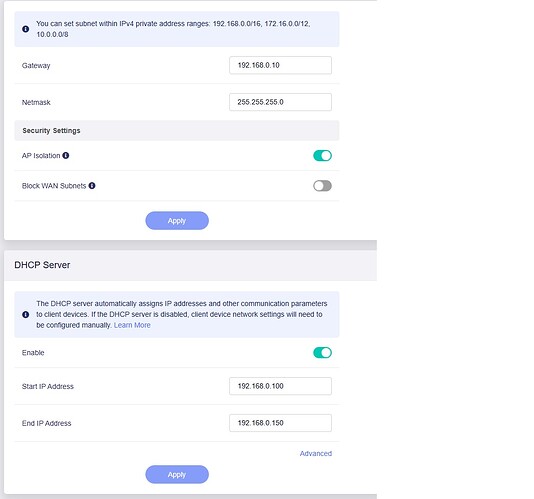Open the Learn More link
Image resolution: width=534 pixels, height=499 pixels.
pyautogui.click(x=132, y=325)
